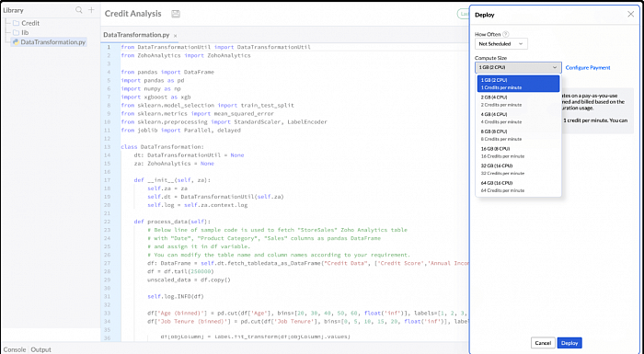Click the save icon beside Credit Analysis
This screenshot has height=354, width=644.
(x=176, y=14)
